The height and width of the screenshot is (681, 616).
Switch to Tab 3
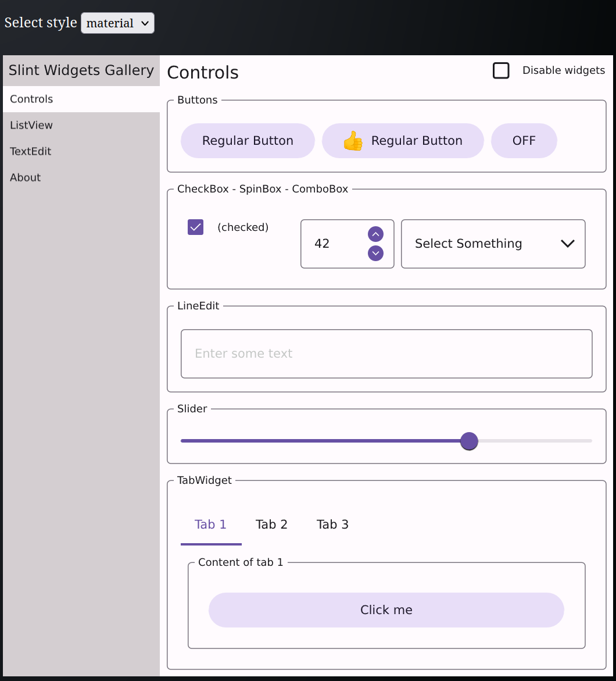332,525
